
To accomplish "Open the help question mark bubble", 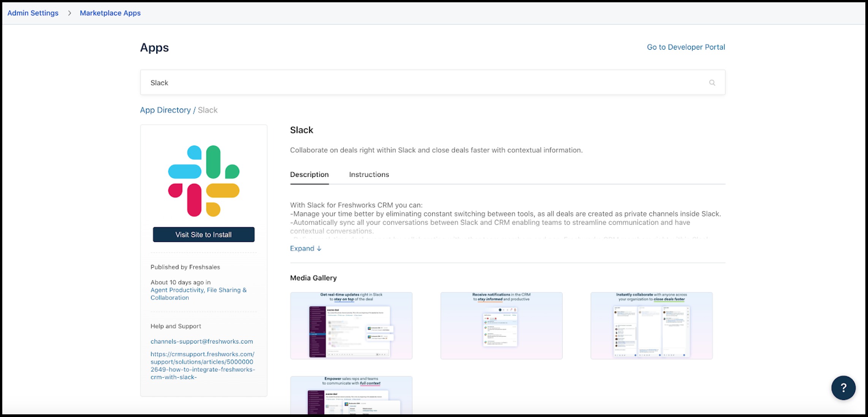I will [x=843, y=388].
